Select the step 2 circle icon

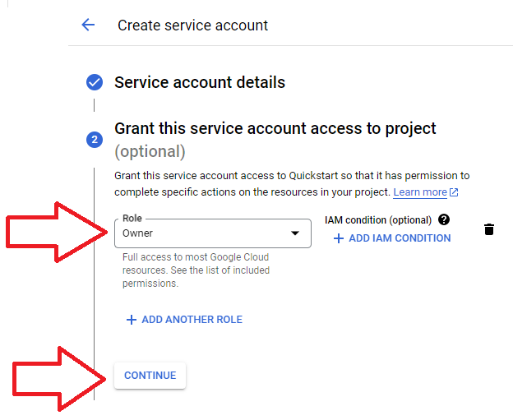pyautogui.click(x=95, y=140)
